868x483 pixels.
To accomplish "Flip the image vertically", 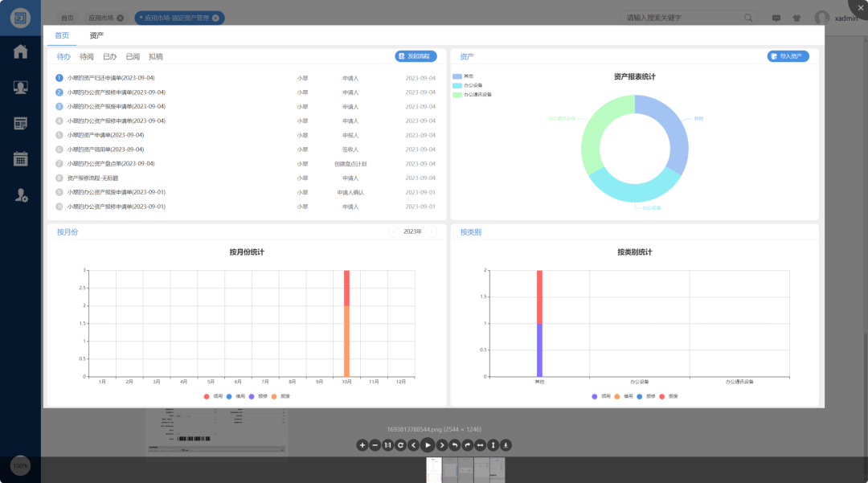I will [493, 444].
